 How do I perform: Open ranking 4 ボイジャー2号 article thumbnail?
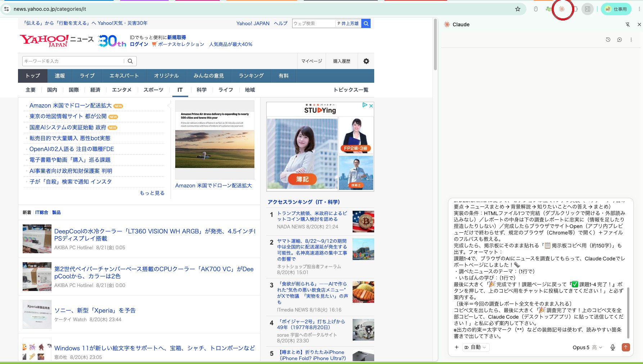[x=363, y=330]
